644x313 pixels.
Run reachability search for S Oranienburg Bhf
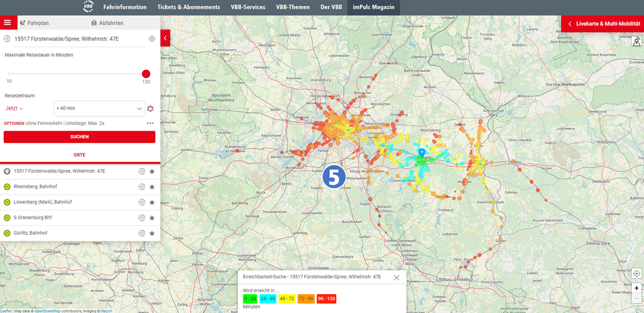click(x=142, y=218)
